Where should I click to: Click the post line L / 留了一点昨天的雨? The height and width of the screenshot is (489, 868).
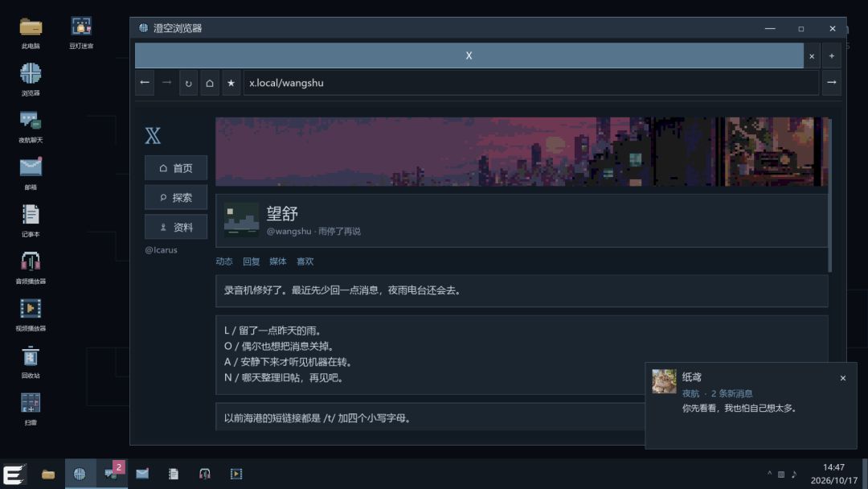click(272, 331)
